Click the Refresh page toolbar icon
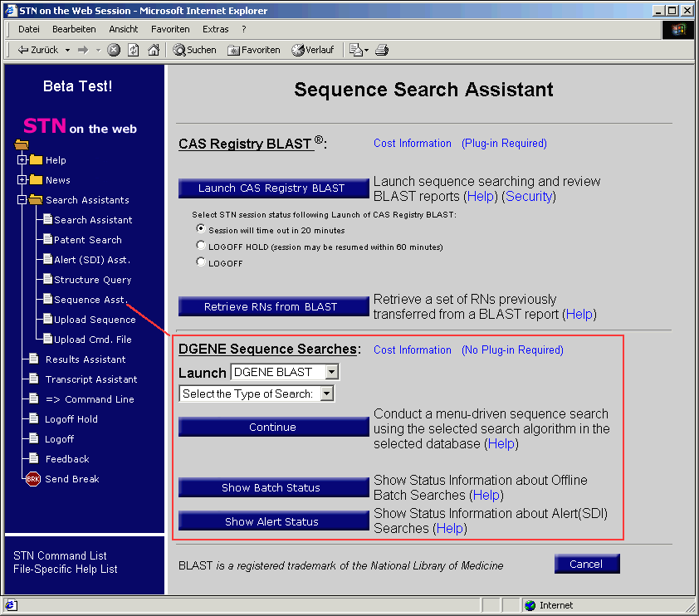Screen dimensions: 699x616 coord(134,50)
